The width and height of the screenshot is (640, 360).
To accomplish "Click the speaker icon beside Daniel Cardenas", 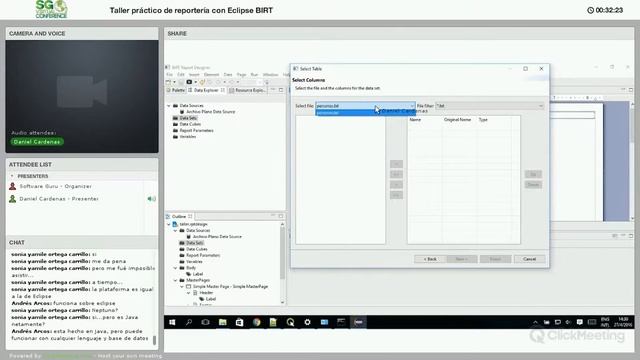I will (x=151, y=199).
